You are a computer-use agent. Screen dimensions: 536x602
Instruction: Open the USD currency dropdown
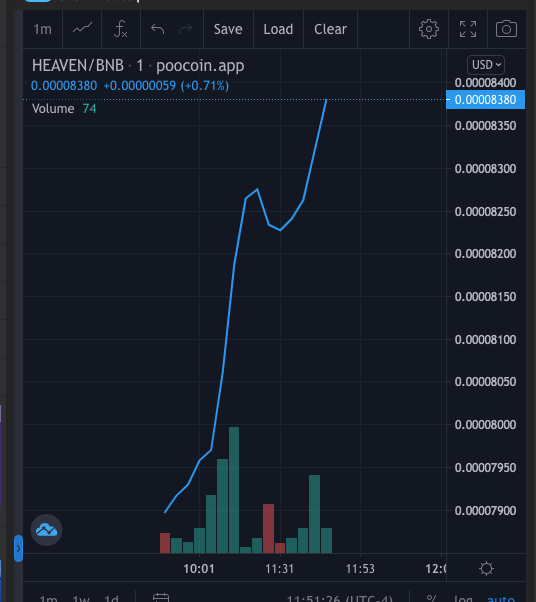pyautogui.click(x=486, y=64)
